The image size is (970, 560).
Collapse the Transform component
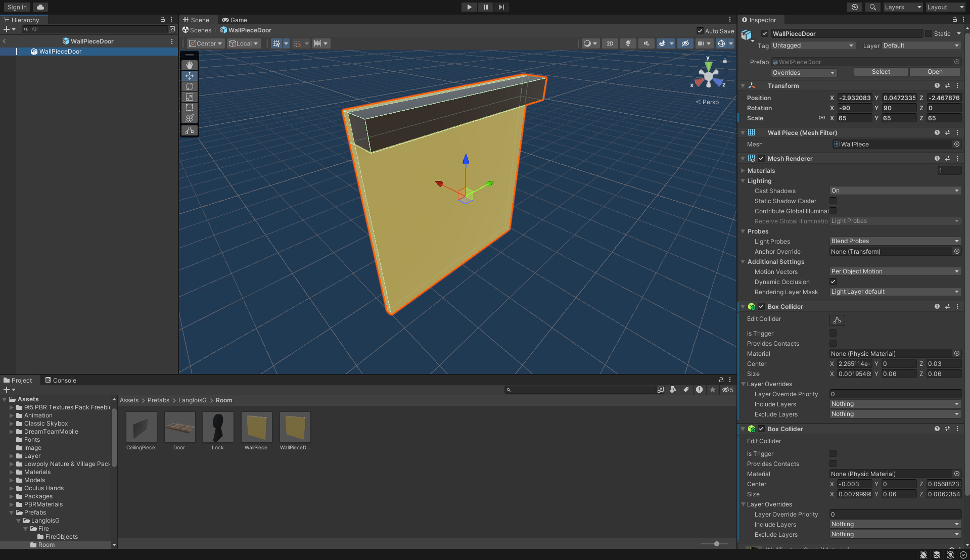[x=743, y=85]
